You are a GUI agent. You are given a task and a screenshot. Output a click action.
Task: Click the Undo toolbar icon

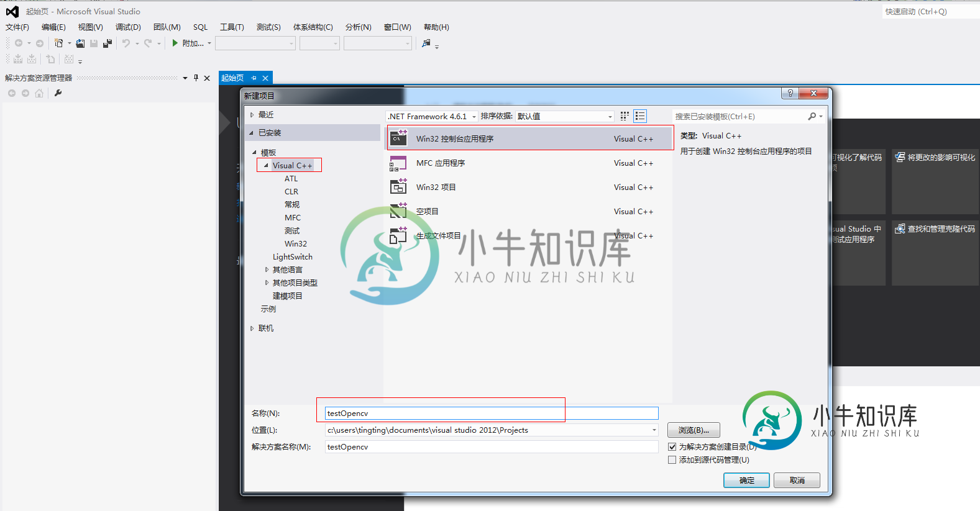coord(126,43)
